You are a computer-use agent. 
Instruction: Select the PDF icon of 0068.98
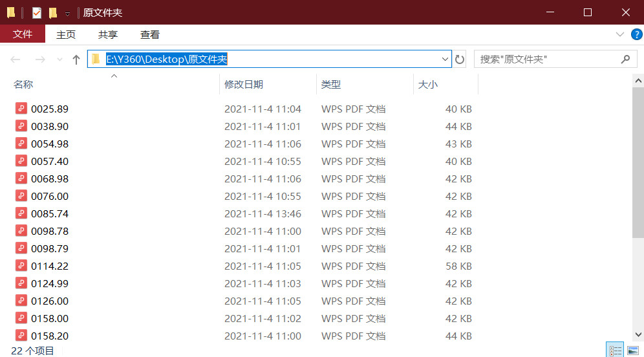(21, 178)
